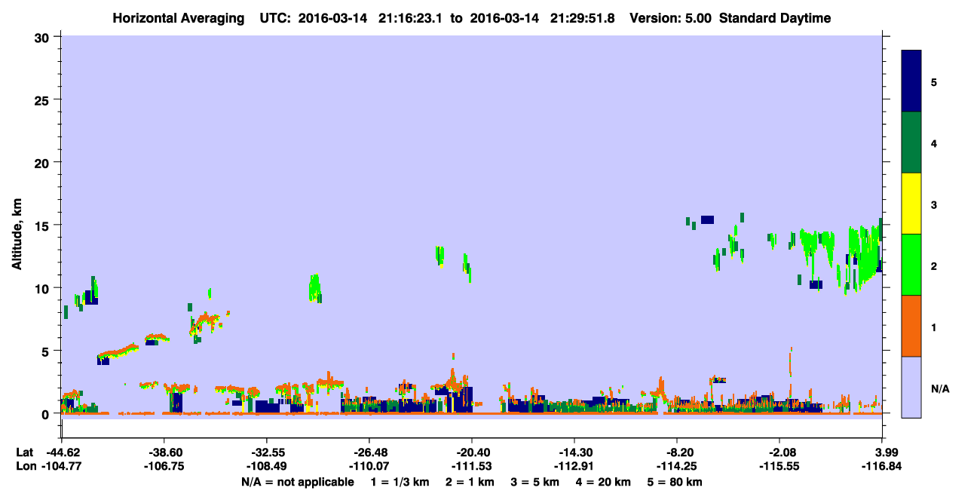Screen dimensions: 980x503
Task: Click latitude value -26.48
Action: [369, 452]
